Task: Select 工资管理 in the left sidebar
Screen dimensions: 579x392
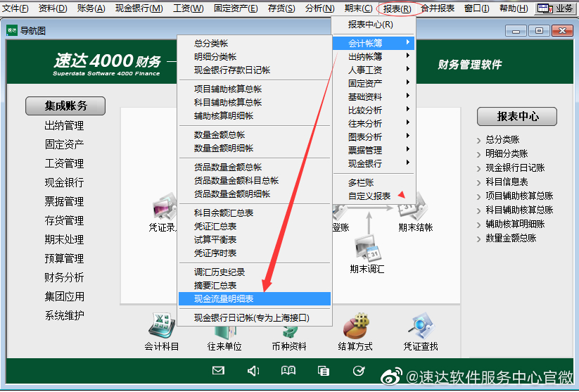Action: click(x=64, y=164)
